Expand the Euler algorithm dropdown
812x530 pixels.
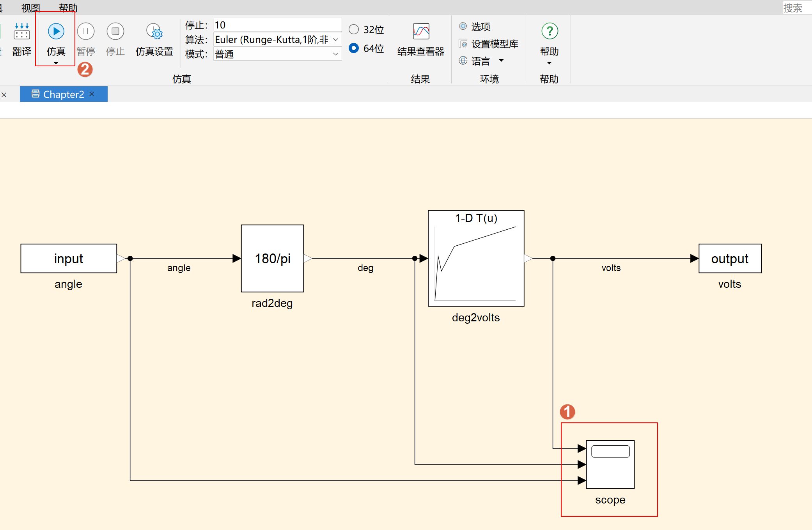click(335, 39)
